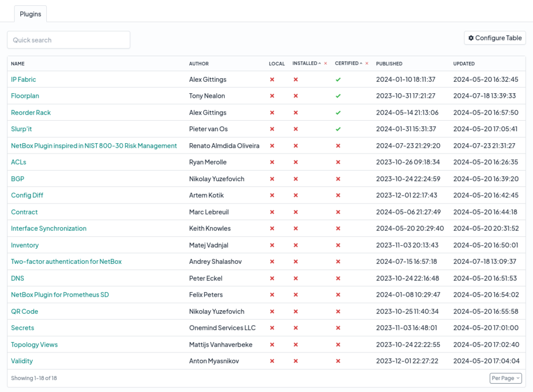
Task: Sort by the Updated column header
Action: coord(464,64)
